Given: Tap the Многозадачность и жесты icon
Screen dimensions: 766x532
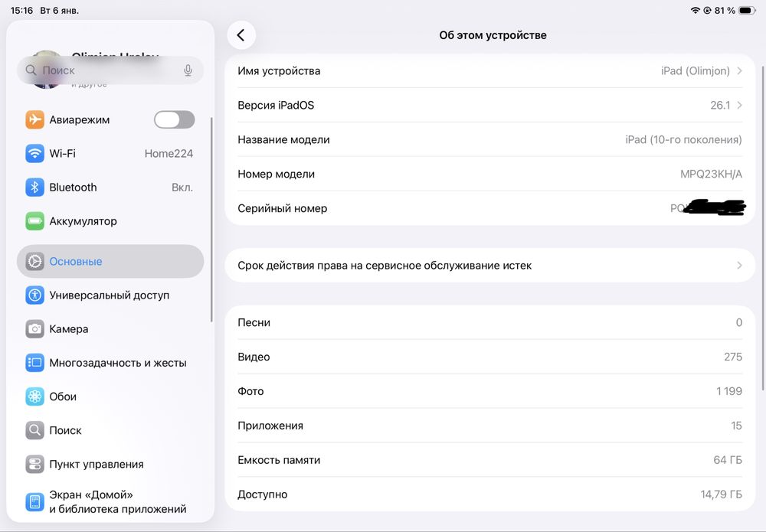Looking at the screenshot, I should click(34, 363).
